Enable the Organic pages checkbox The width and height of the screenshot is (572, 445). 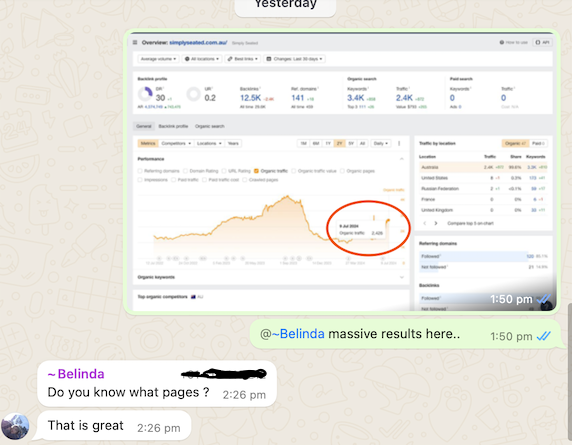(342, 171)
